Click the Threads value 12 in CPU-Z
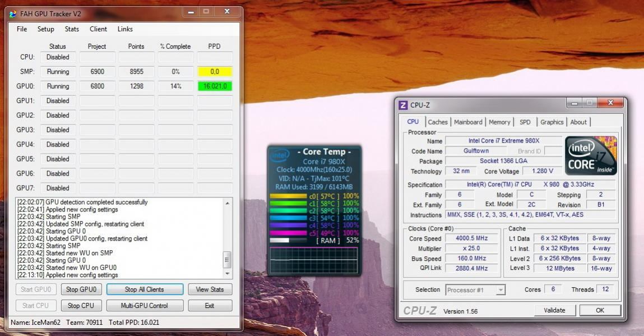The image size is (644, 336). [605, 289]
